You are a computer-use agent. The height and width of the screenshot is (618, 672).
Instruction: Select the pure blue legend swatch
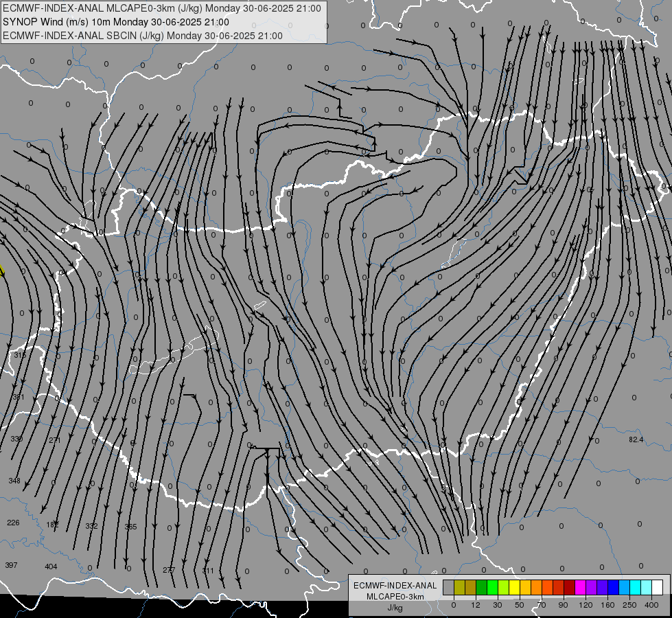[613, 588]
